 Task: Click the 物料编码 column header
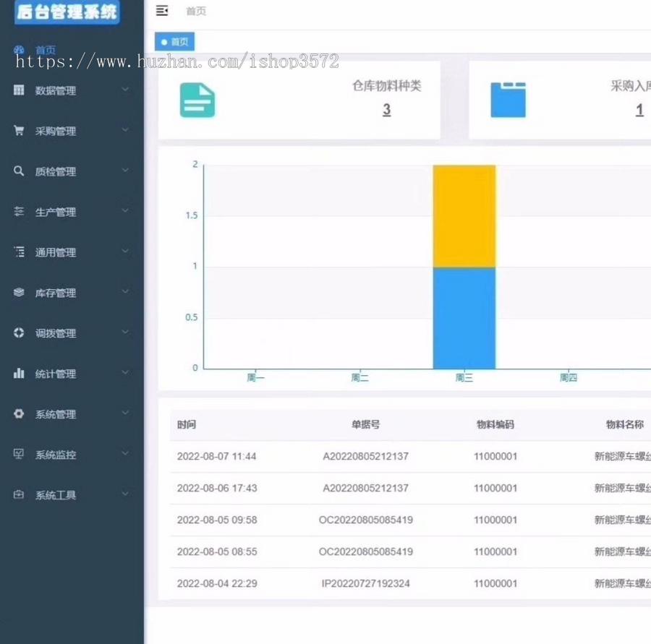click(495, 424)
